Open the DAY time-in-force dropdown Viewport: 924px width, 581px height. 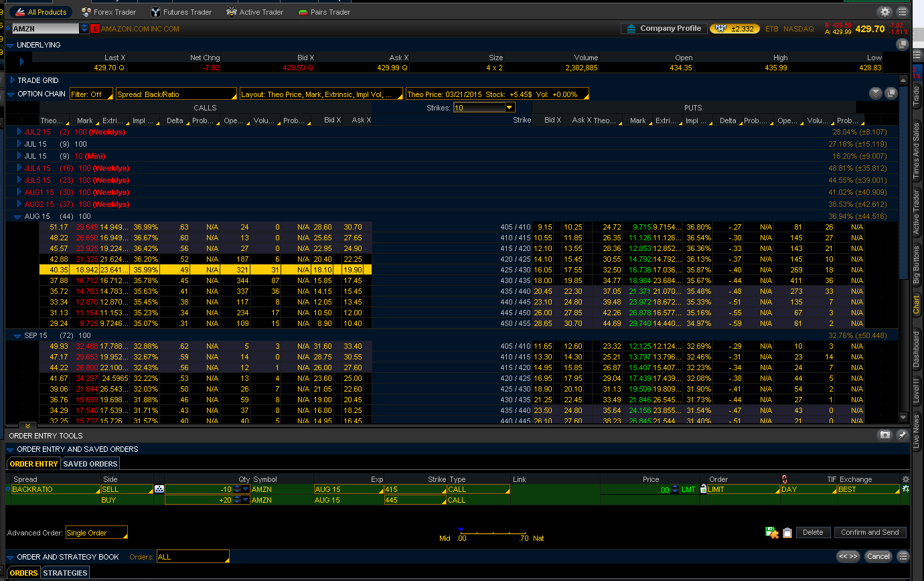pos(809,489)
